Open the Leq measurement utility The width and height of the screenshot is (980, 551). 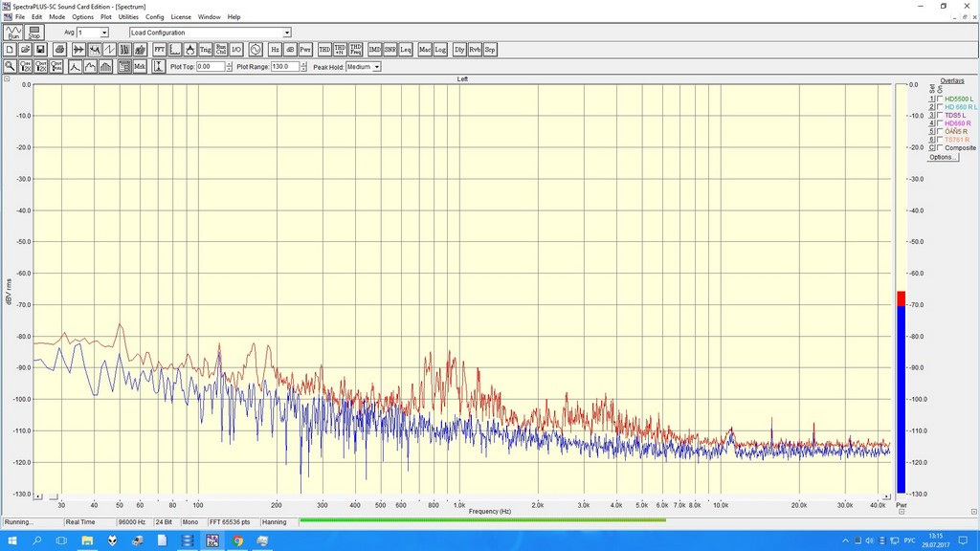point(406,50)
